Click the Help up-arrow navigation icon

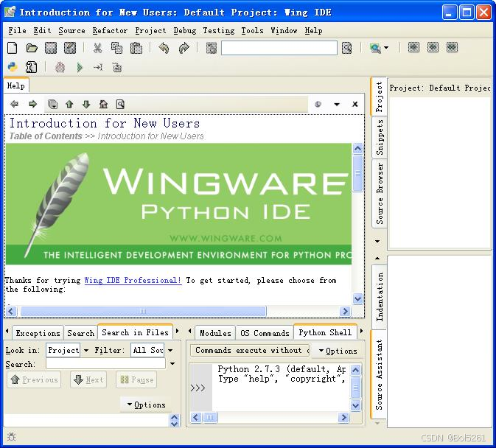pyautogui.click(x=69, y=104)
